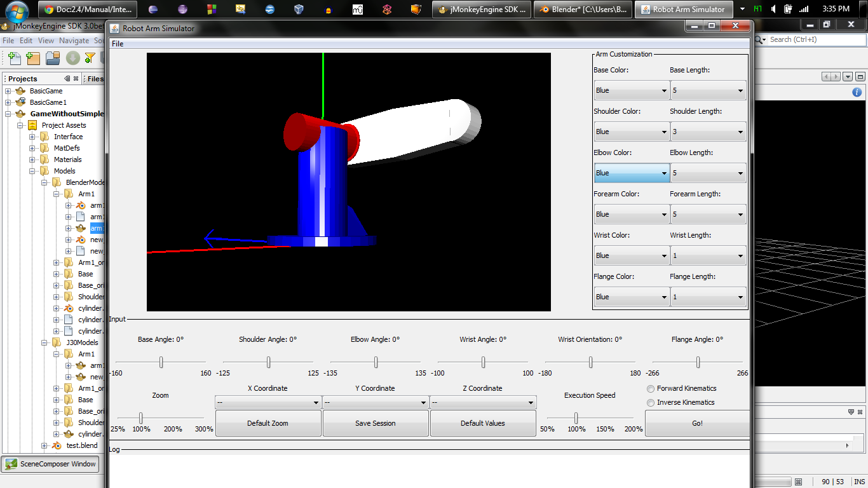Open the File menu in Robot Arm Simulator
This screenshot has width=868, height=488.
(x=118, y=44)
